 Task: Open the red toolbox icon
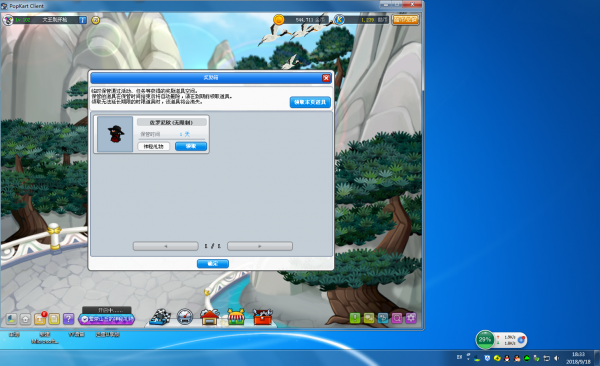click(x=263, y=317)
